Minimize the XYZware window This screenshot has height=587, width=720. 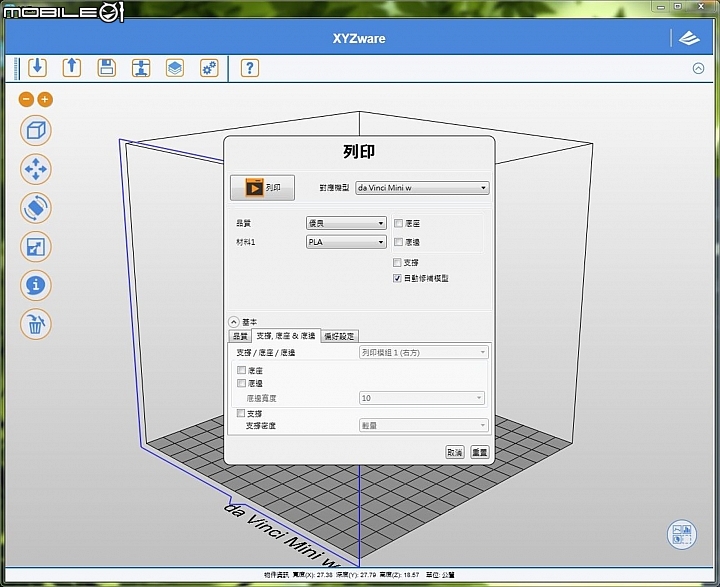click(x=661, y=6)
